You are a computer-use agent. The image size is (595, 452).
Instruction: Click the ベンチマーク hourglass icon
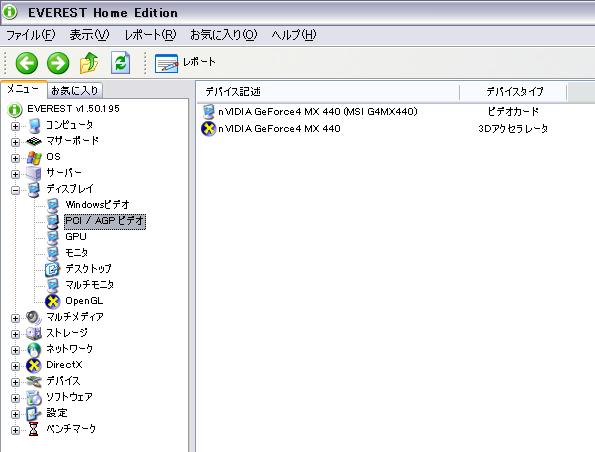click(34, 429)
